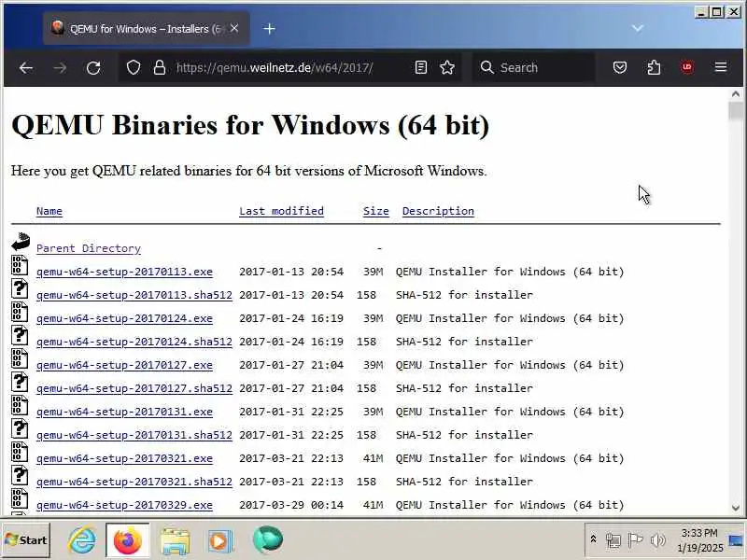
Task: Sort listing by Name
Action: 49,211
